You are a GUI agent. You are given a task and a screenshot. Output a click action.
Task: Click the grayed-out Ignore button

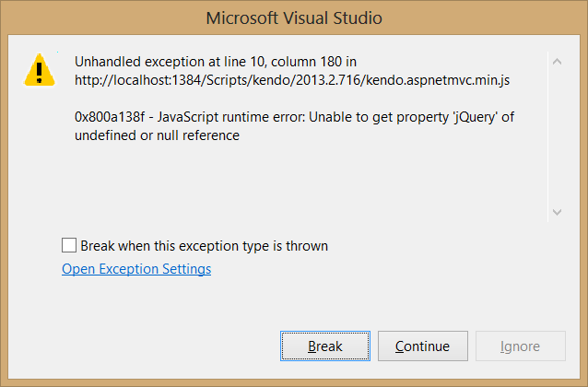click(x=520, y=346)
